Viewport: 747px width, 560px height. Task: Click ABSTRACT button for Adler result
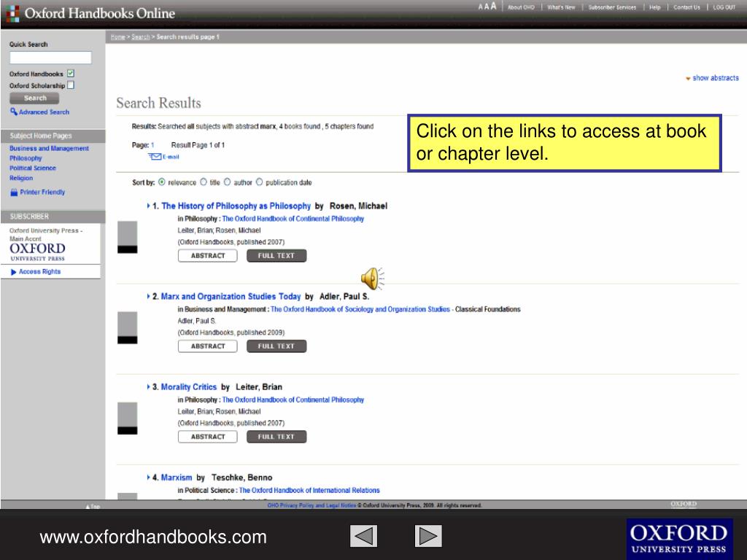[208, 346]
